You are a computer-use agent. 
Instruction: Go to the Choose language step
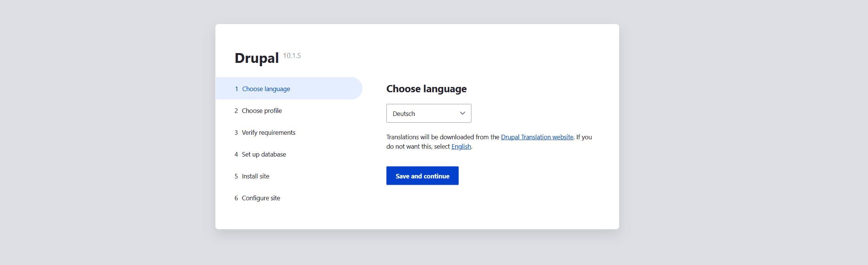[289, 88]
